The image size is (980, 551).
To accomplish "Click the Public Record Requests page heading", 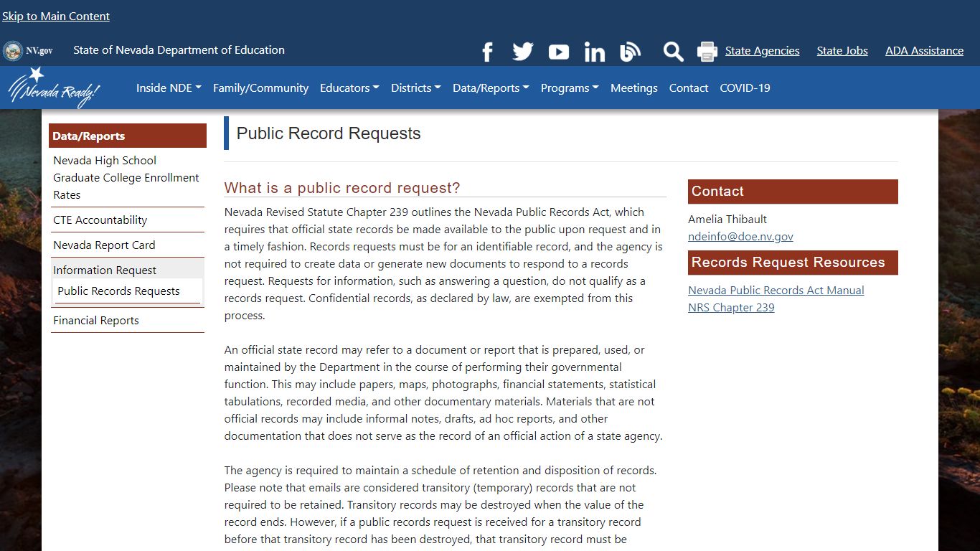I will tap(329, 133).
